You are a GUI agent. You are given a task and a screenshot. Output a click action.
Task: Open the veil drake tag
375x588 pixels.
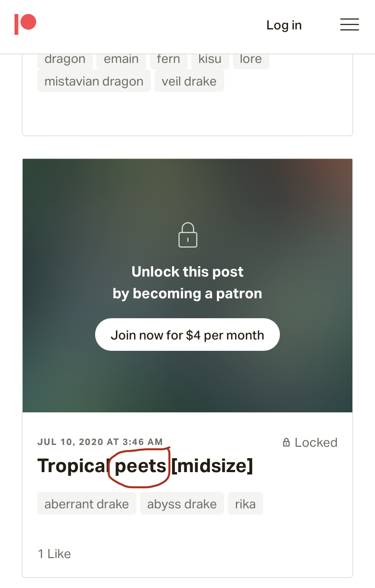click(189, 81)
